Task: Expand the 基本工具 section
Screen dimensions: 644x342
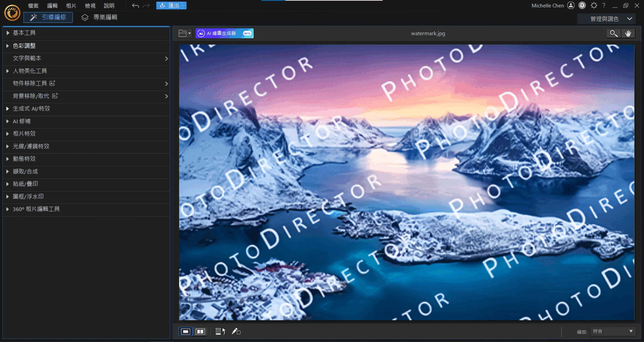Action: point(24,33)
